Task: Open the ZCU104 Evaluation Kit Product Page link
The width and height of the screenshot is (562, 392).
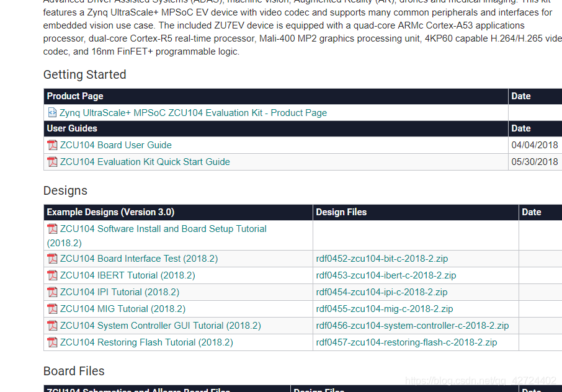Action: point(193,113)
